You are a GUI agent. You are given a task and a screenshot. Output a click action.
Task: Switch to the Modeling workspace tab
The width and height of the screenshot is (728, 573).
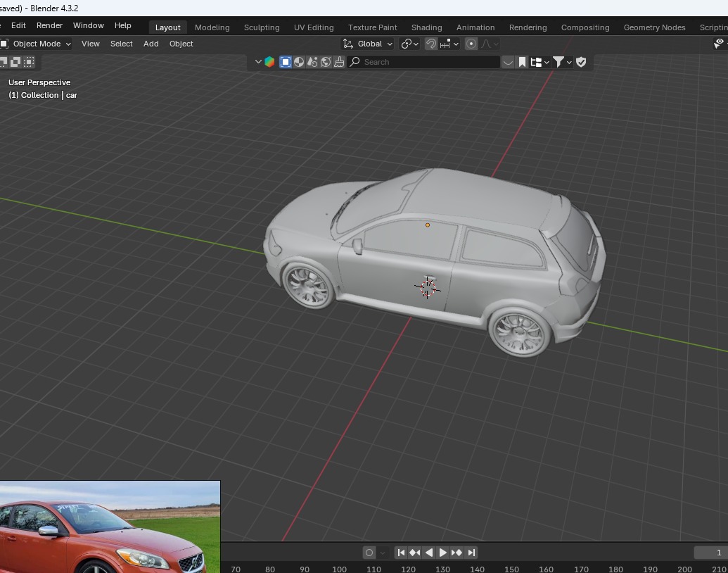tap(212, 27)
